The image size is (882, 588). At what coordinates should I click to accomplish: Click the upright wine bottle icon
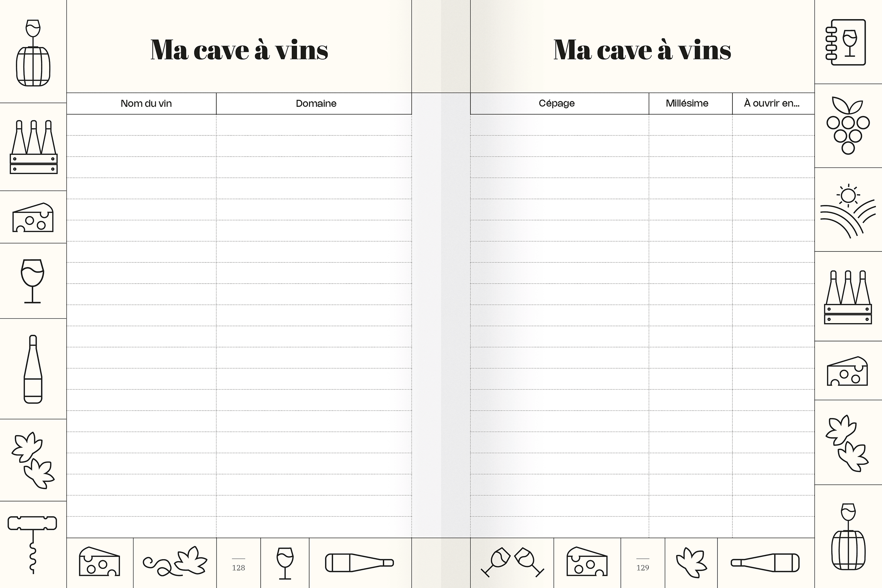click(x=33, y=369)
